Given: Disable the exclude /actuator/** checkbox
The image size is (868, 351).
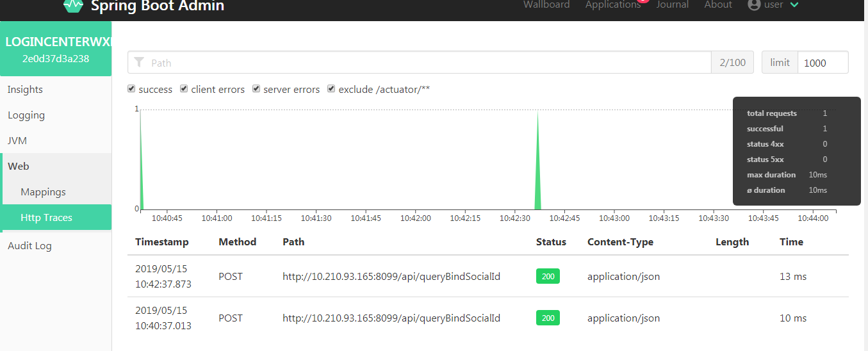Looking at the screenshot, I should [x=331, y=89].
